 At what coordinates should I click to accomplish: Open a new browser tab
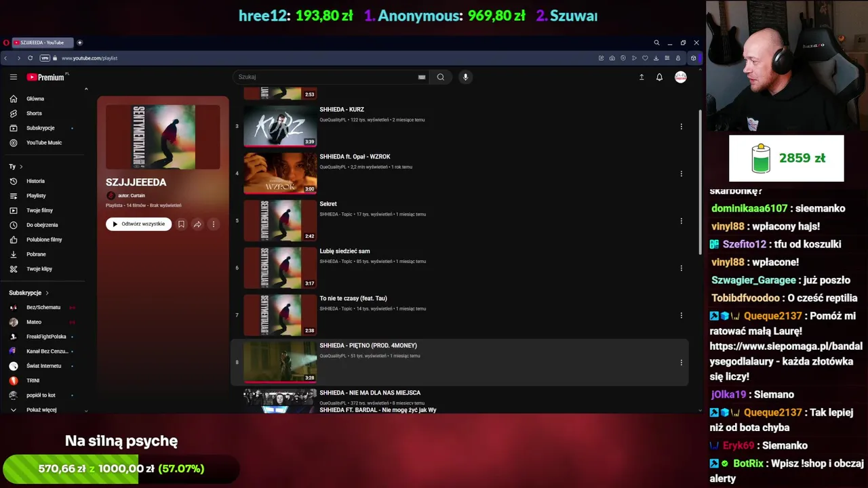coord(79,43)
